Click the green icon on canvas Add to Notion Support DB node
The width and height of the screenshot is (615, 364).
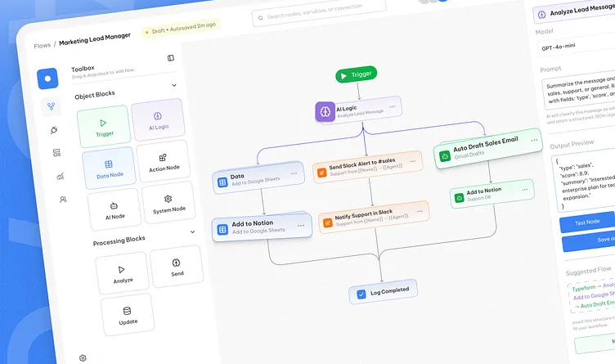[460, 198]
